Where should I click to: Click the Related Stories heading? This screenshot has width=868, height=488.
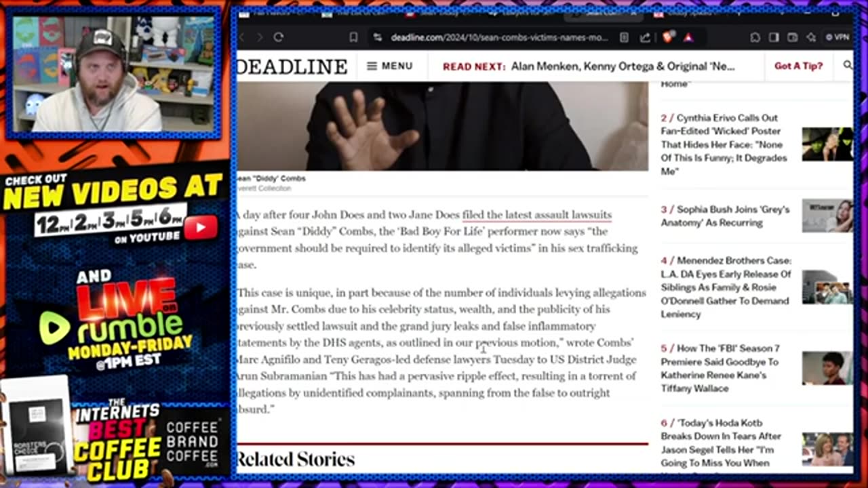(x=296, y=460)
